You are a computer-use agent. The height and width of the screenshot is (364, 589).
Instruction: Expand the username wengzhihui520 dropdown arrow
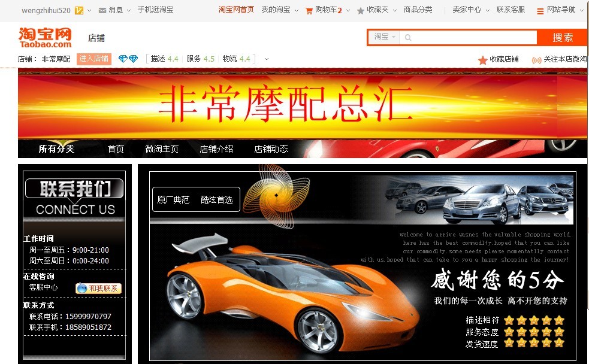pos(89,11)
